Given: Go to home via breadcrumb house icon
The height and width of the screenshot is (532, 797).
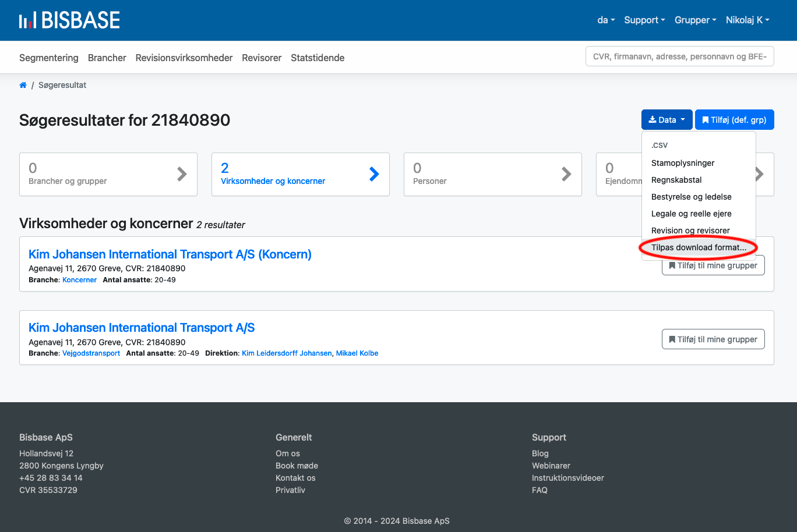Looking at the screenshot, I should [23, 85].
